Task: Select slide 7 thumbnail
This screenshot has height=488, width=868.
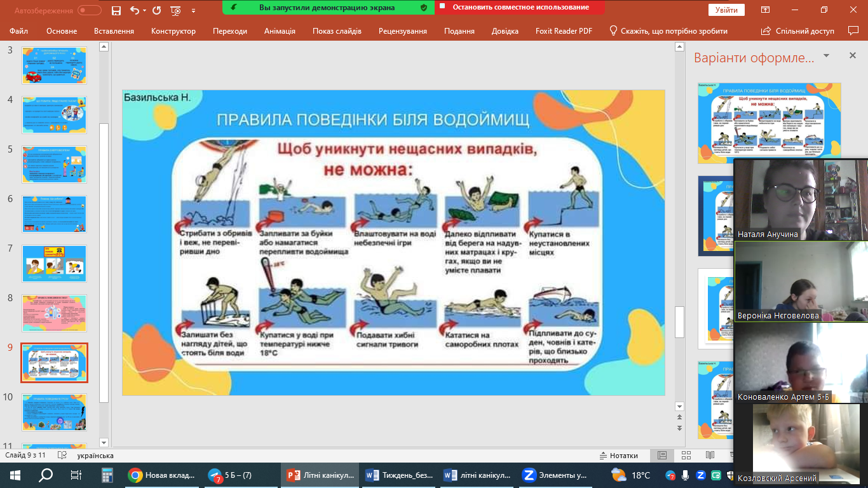Action: (x=54, y=263)
